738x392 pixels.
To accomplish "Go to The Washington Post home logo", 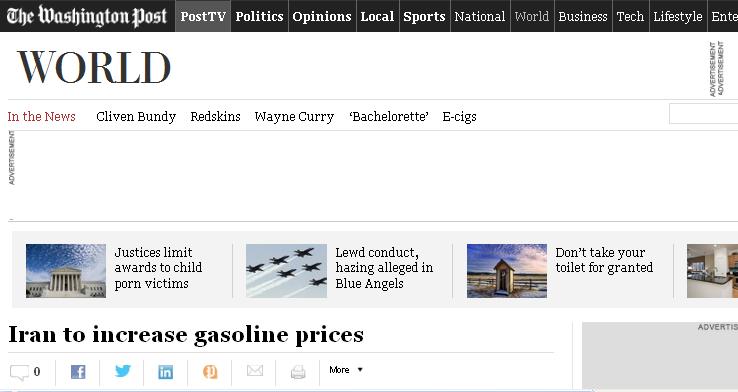I will pyautogui.click(x=87, y=16).
